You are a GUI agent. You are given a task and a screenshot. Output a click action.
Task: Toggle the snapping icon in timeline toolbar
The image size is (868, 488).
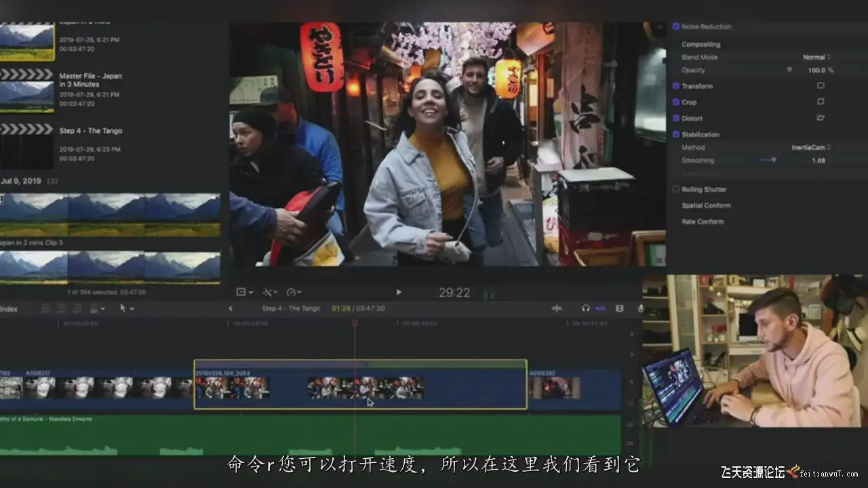[600, 308]
